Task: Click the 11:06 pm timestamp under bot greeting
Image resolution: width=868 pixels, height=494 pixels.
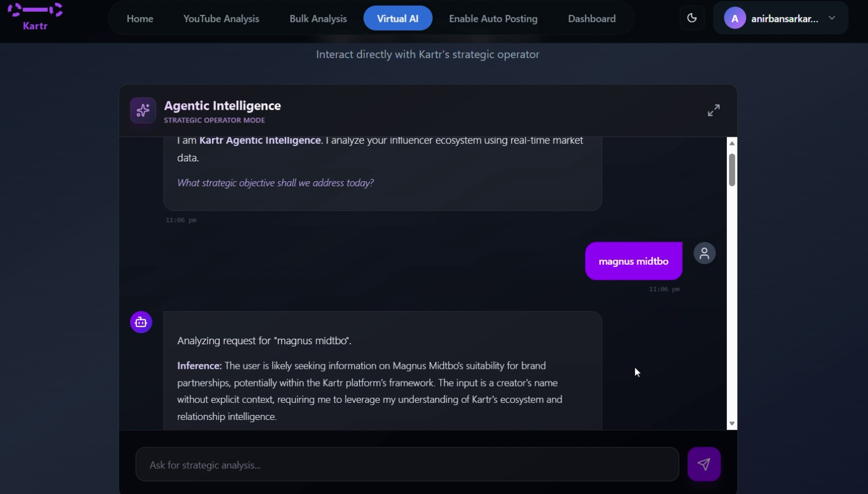Action: tap(181, 220)
